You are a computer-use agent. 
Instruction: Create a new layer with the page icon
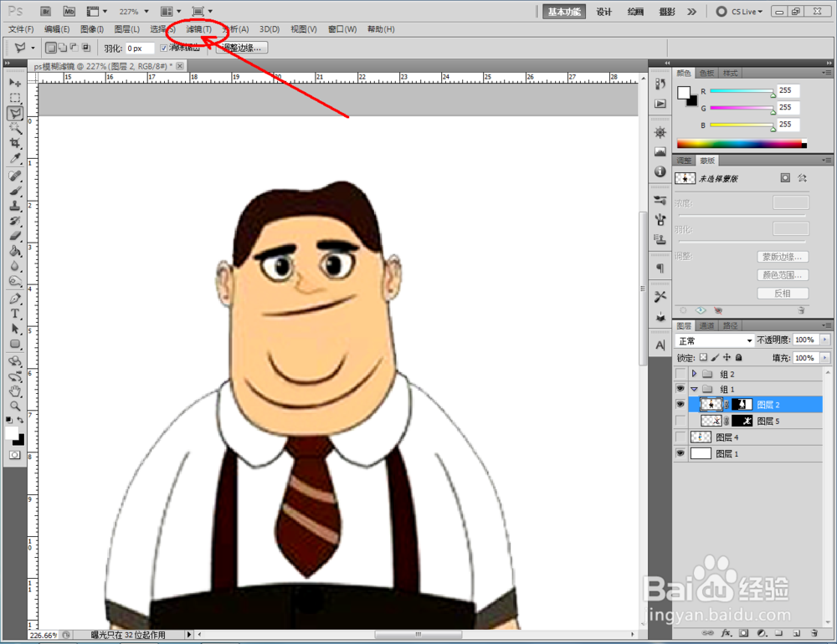click(x=797, y=633)
